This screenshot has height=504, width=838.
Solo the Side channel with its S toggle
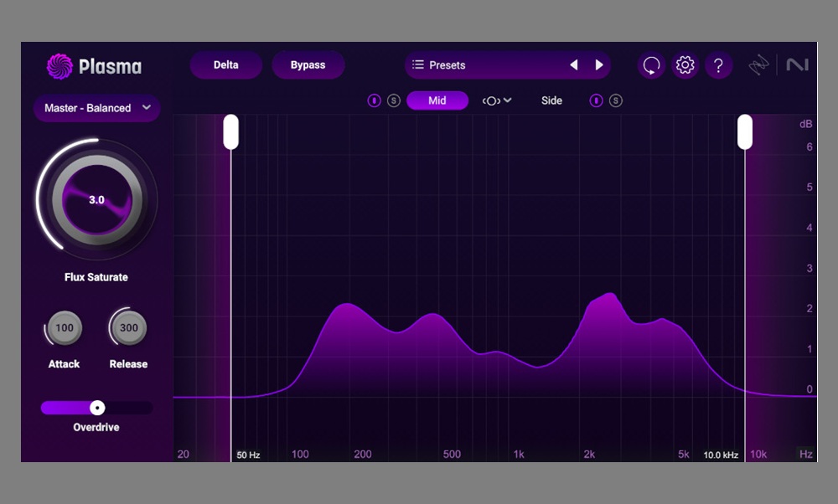[617, 100]
